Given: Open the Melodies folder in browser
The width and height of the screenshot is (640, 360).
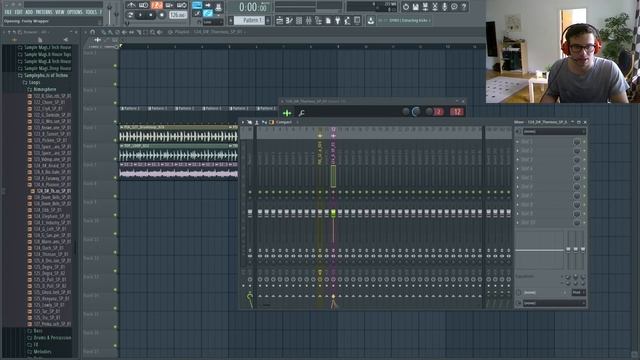Looking at the screenshot, I should coord(40,352).
